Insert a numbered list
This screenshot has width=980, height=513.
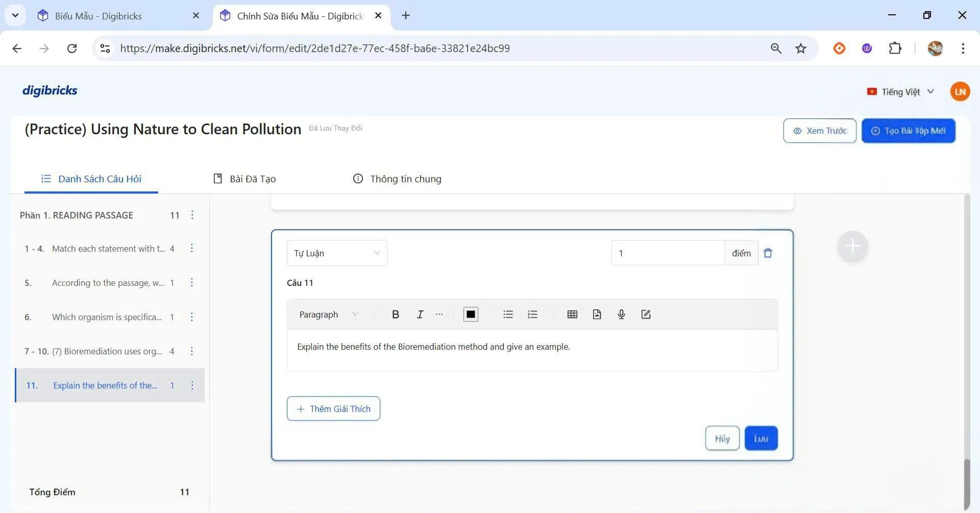pos(532,314)
